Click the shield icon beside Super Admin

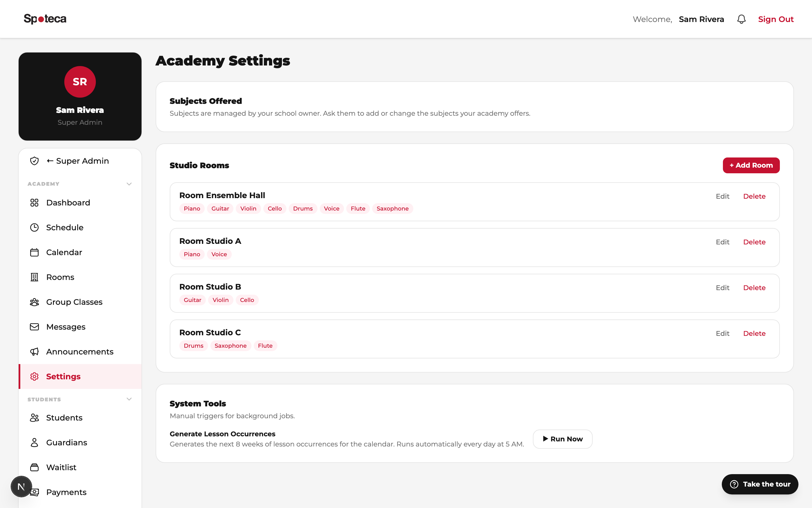click(x=34, y=161)
